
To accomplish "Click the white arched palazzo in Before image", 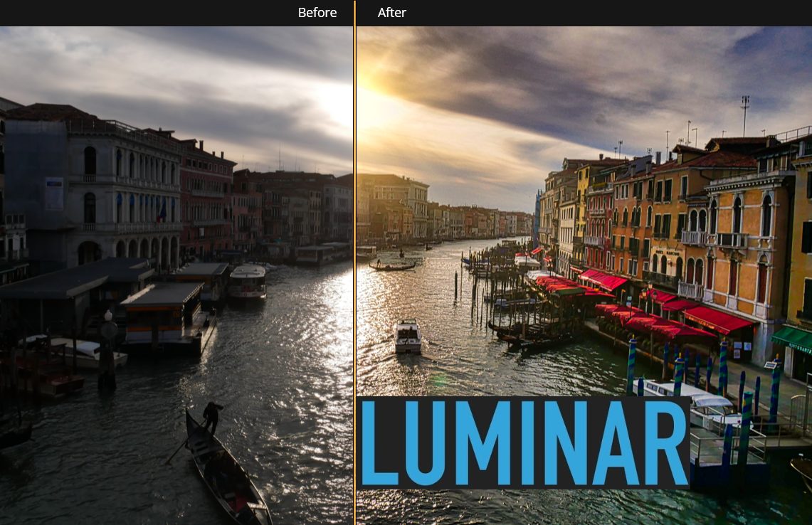I will point(125,192).
